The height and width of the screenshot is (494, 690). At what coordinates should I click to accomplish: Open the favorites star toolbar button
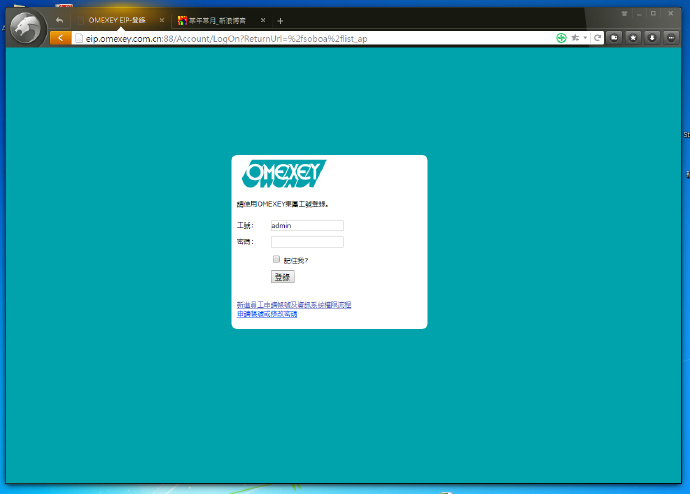tap(633, 38)
